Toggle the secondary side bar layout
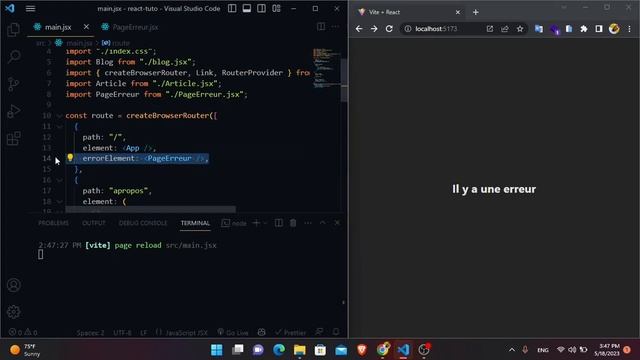Image resolution: width=640 pixels, height=360 pixels. tap(261, 8)
